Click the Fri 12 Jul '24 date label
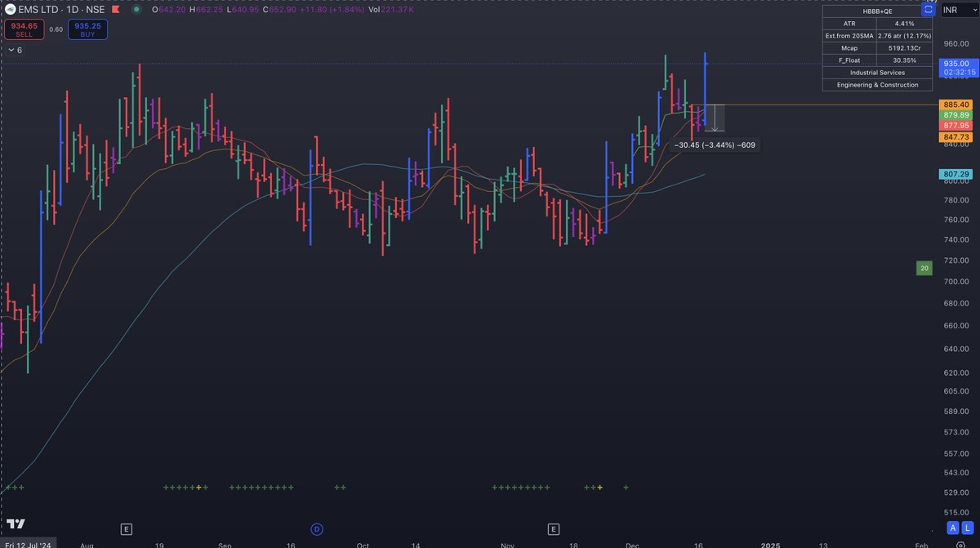The height and width of the screenshot is (548, 980). (28, 544)
